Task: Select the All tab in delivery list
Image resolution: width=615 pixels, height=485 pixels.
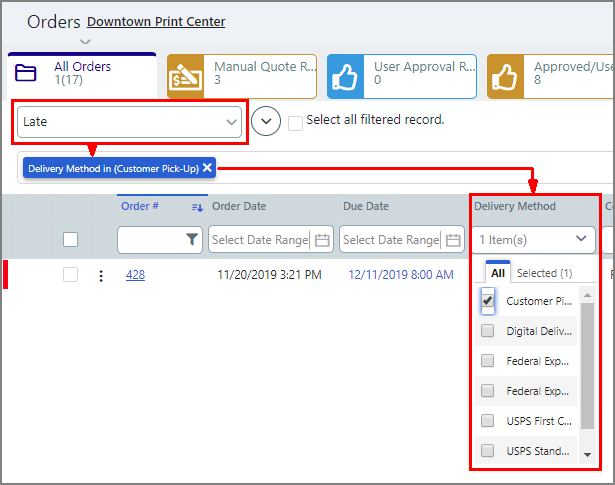Action: 497,273
